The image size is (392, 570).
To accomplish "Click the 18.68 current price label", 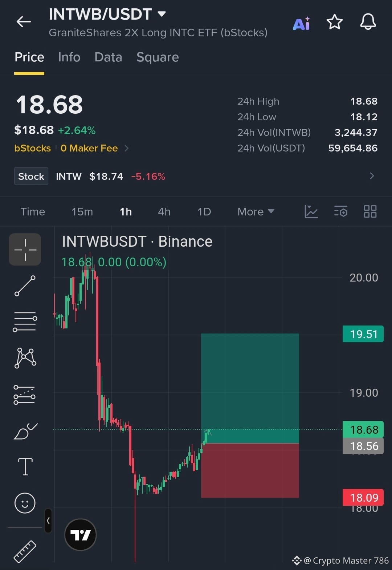I will [x=363, y=430].
